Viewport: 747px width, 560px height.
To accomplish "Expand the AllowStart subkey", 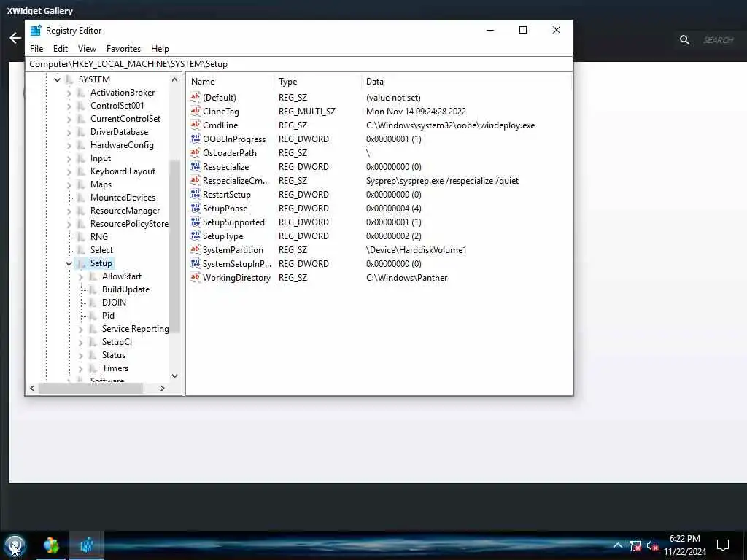I will coord(80,276).
